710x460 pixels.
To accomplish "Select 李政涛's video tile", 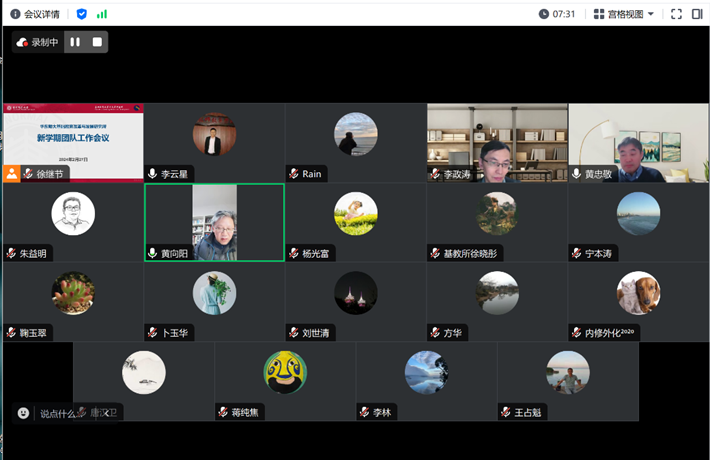I will coord(497,143).
